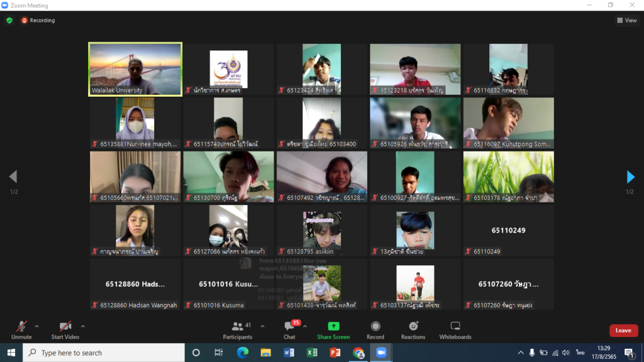Expand audio options arrow beside Unmute
This screenshot has width=644, height=362.
coord(36,326)
